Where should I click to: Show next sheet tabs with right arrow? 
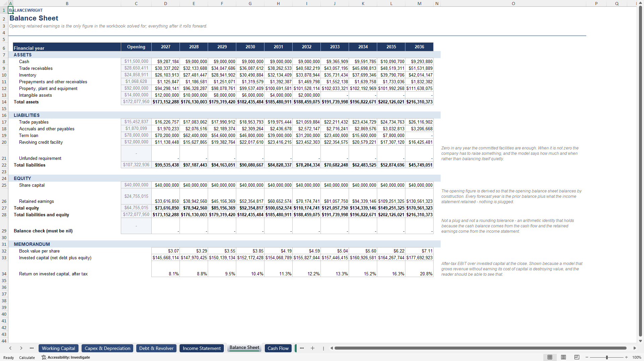click(21, 348)
